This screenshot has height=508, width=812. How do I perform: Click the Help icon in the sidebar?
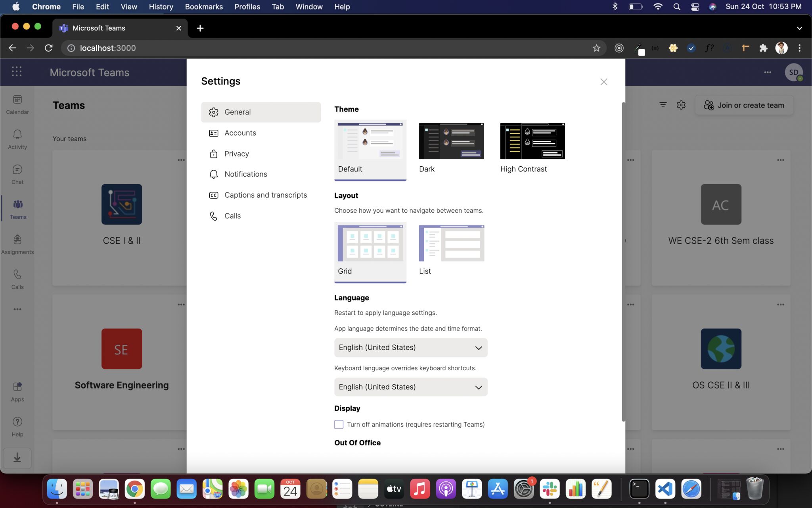click(x=17, y=426)
